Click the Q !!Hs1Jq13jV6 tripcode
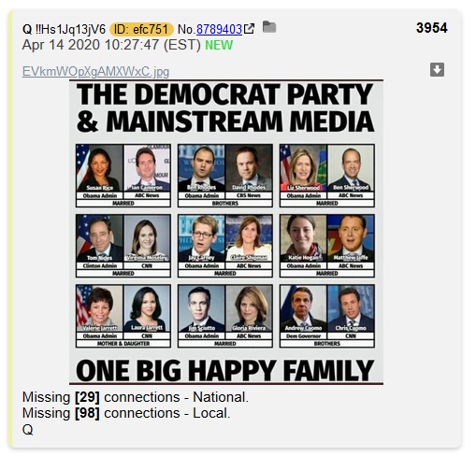476x456 pixels. (65, 29)
